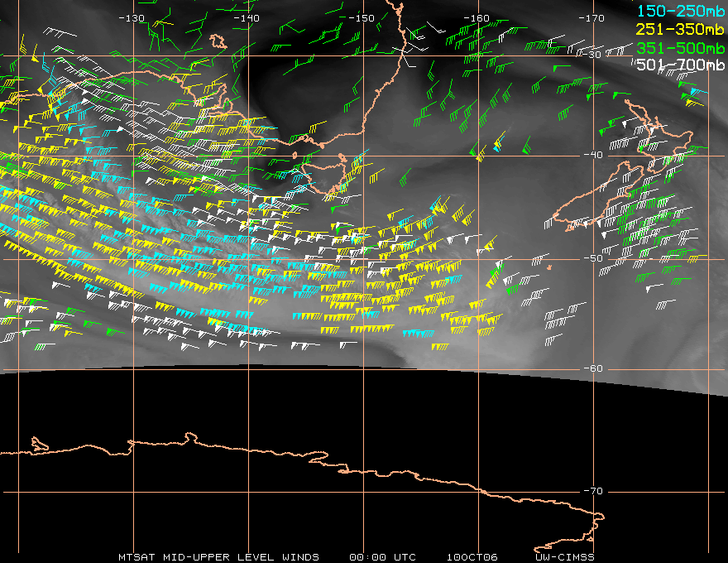This screenshot has height=563, width=728.
Task: Click the -40 latitude label
Action: (x=593, y=155)
